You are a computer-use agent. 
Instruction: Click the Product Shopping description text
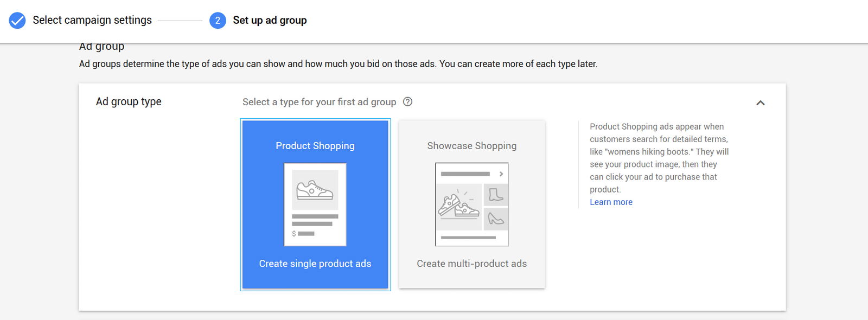[x=659, y=158]
